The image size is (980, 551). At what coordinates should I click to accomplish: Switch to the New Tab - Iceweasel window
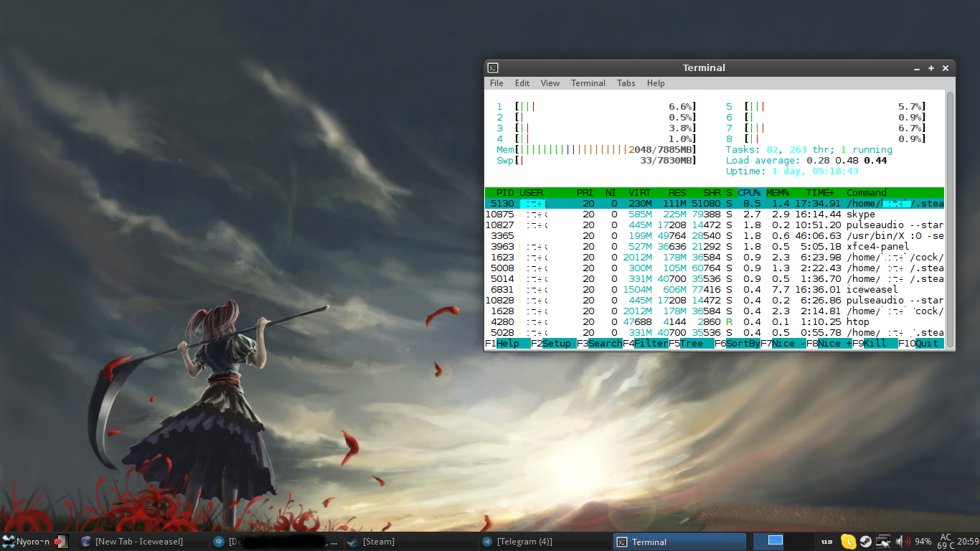tap(143, 542)
